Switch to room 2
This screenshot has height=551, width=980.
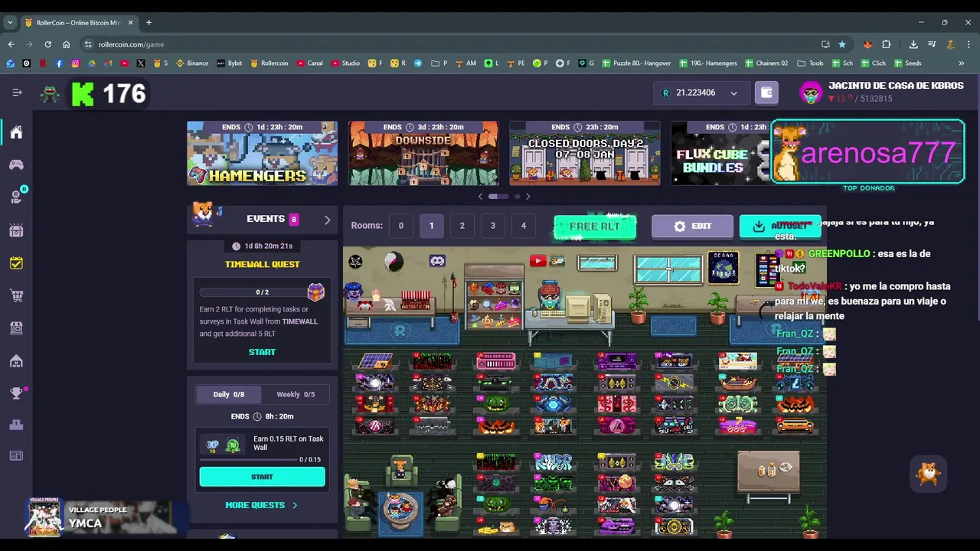[462, 226]
